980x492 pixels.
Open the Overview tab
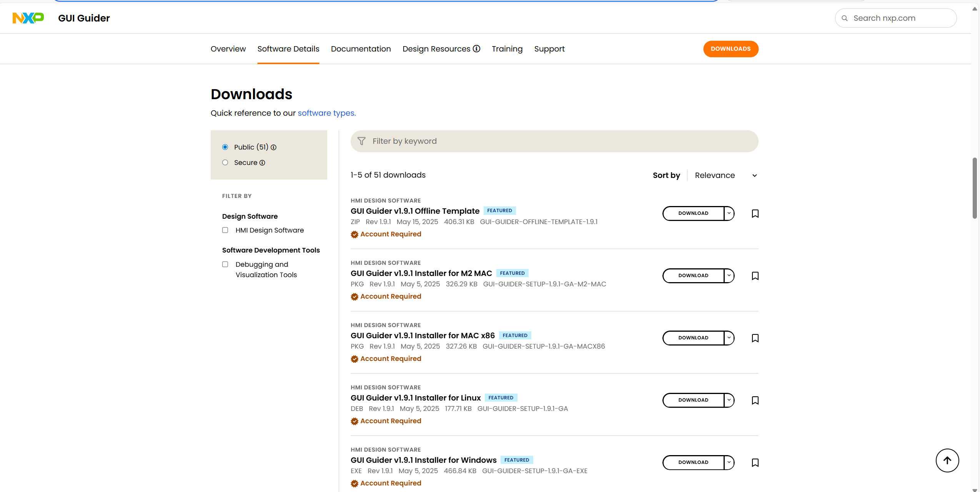[228, 49]
